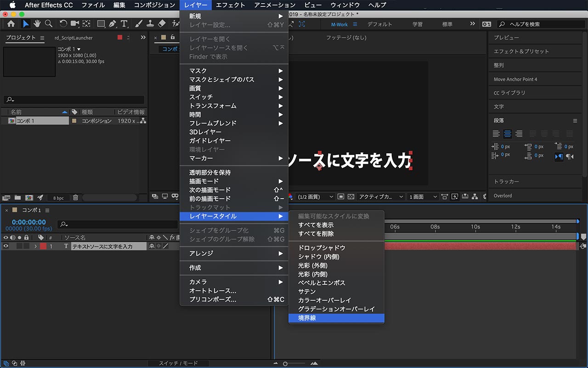Open timeline コンポ1 panel menu

(47, 210)
